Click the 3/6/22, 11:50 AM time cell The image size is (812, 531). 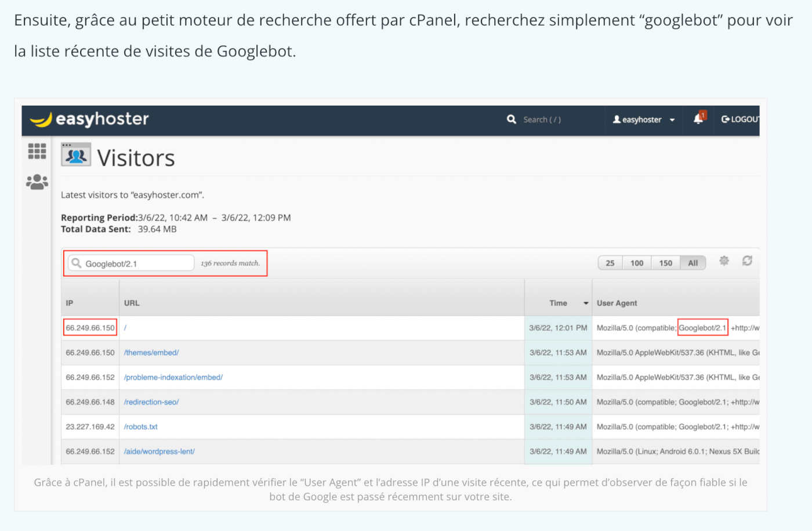pos(558,402)
